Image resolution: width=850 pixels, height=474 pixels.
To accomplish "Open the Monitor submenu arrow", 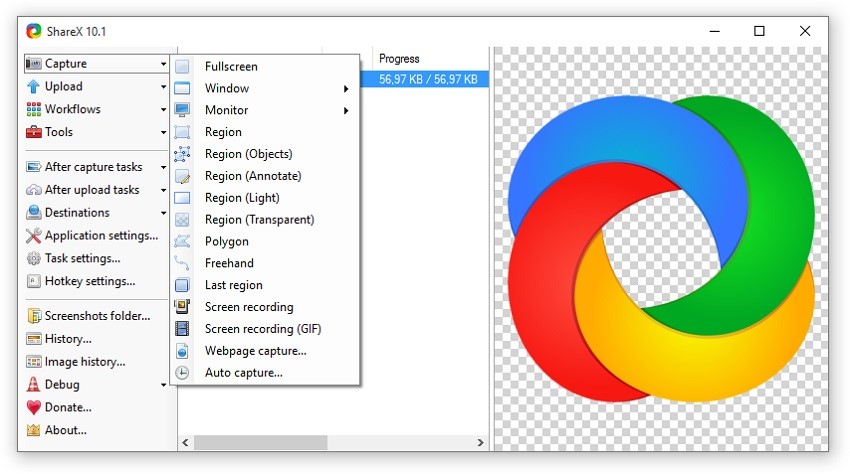I will [x=346, y=111].
